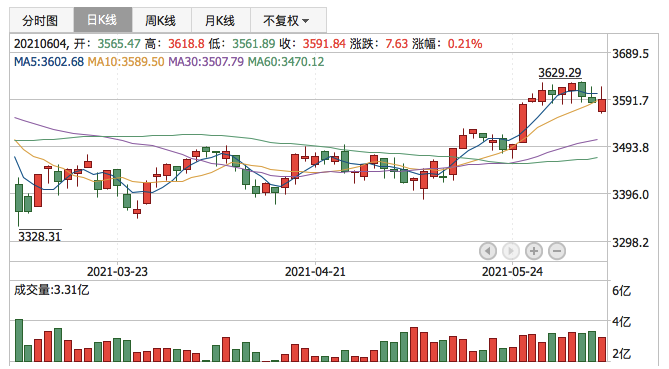This screenshot has width=669, height=369.
Task: Click the 4亿 volume axis label
Action: pos(621,322)
